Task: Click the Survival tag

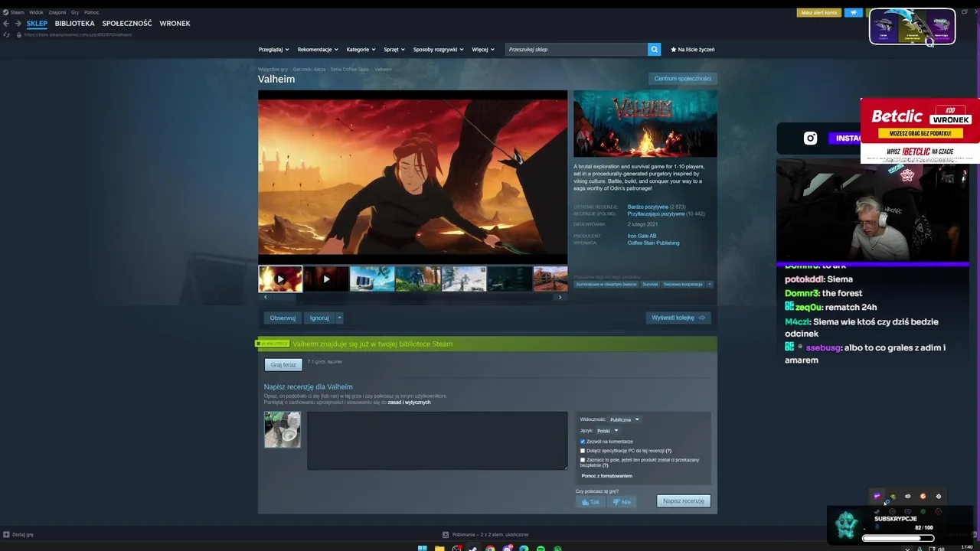Action: click(650, 284)
